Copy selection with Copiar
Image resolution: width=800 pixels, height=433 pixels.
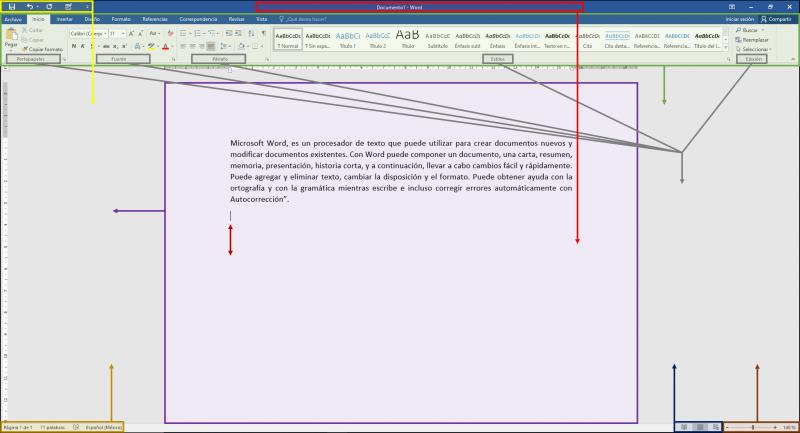[x=33, y=40]
